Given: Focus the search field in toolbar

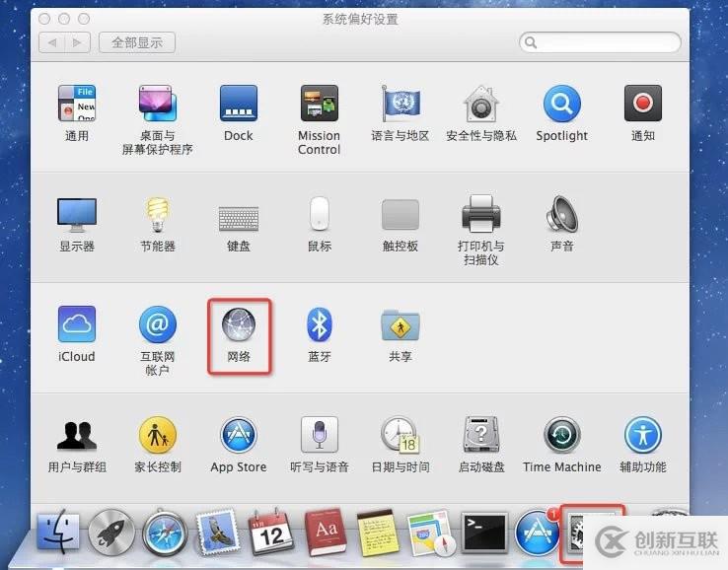Looking at the screenshot, I should pyautogui.click(x=600, y=42).
